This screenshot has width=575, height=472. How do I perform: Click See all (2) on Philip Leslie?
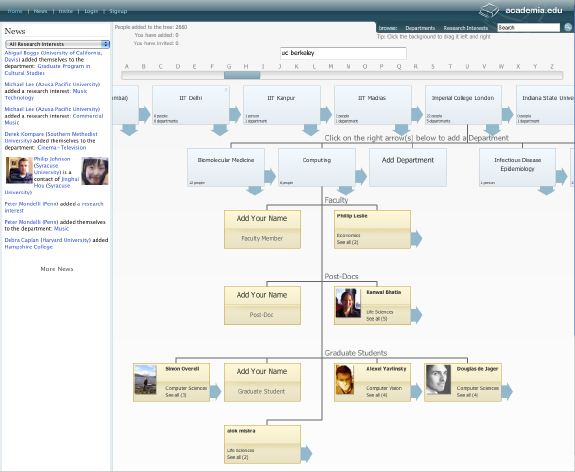[x=347, y=242]
